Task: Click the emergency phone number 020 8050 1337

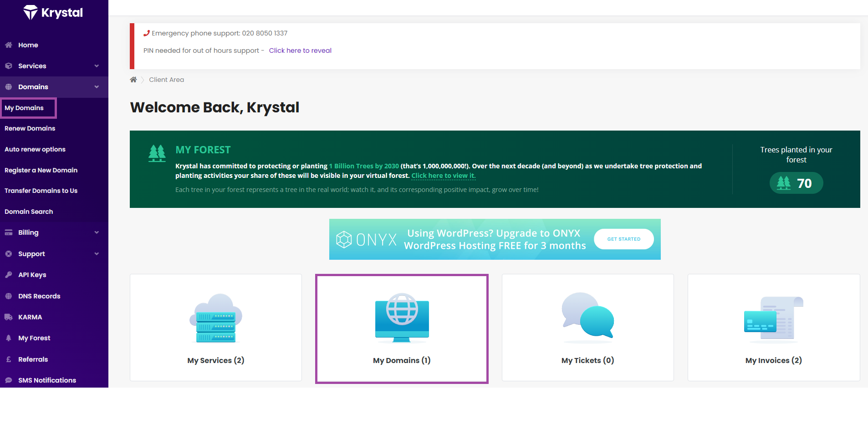Action: point(265,33)
